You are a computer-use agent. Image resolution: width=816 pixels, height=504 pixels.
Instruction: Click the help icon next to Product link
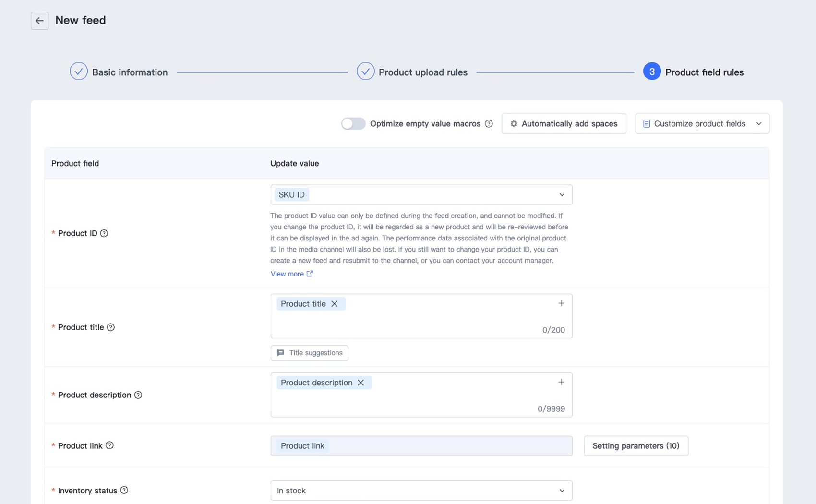[x=109, y=445]
